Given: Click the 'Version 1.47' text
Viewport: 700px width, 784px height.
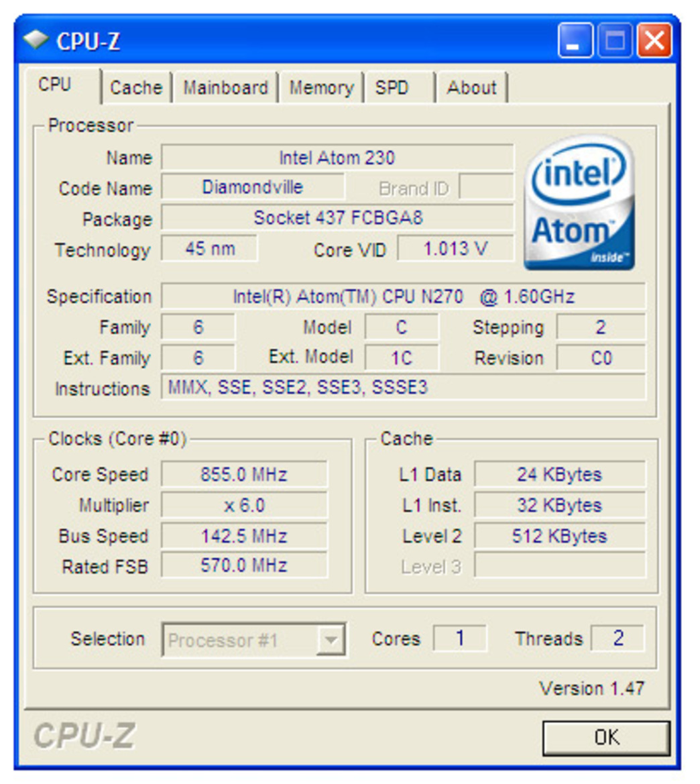Looking at the screenshot, I should [592, 689].
